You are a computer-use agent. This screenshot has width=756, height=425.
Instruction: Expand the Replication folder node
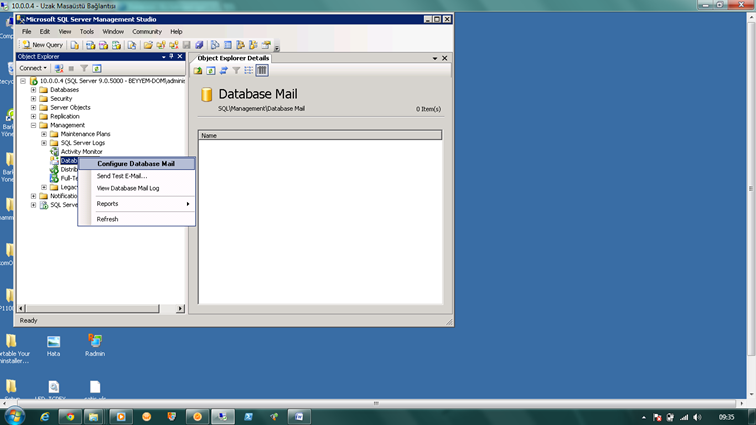pyautogui.click(x=33, y=116)
